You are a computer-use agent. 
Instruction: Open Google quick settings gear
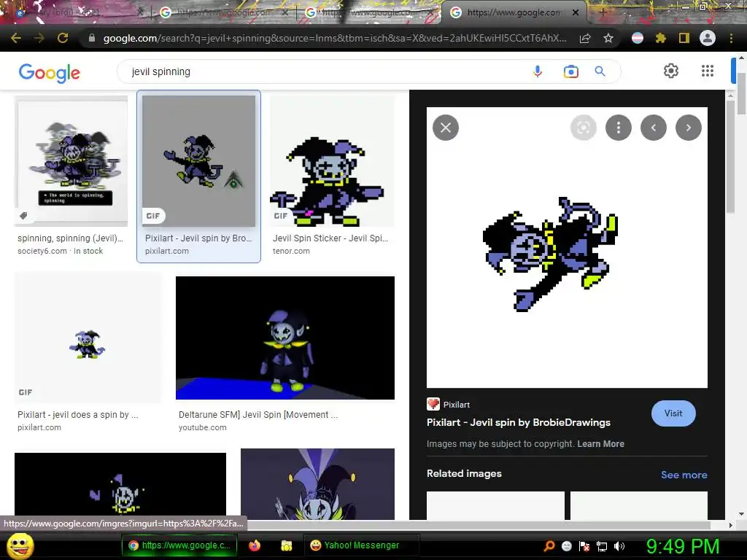point(671,71)
